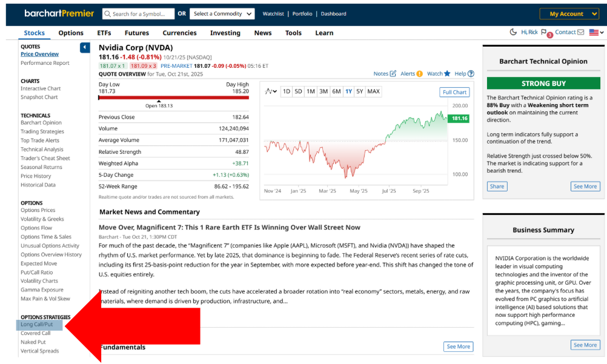Viewport: 607px width, 364px height.
Task: Open Snapshot Chart in the sidebar
Action: click(x=39, y=97)
